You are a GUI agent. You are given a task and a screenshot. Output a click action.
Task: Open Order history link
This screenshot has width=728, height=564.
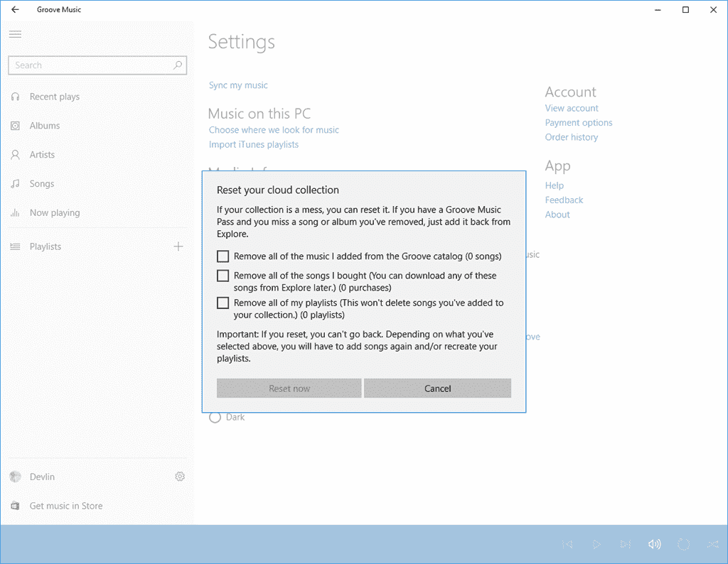572,137
